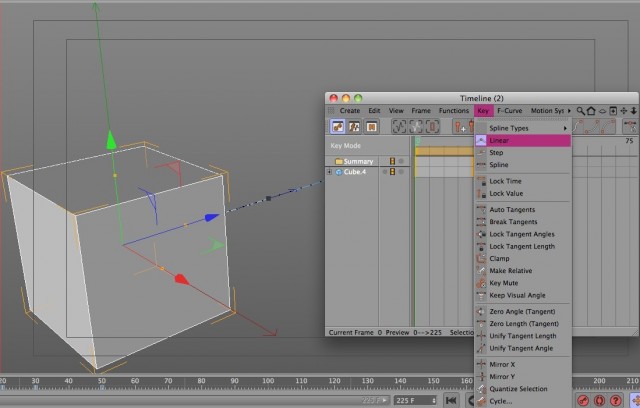640x408 pixels.
Task: Switch timeline to Key Mode icon
Action: [x=338, y=127]
